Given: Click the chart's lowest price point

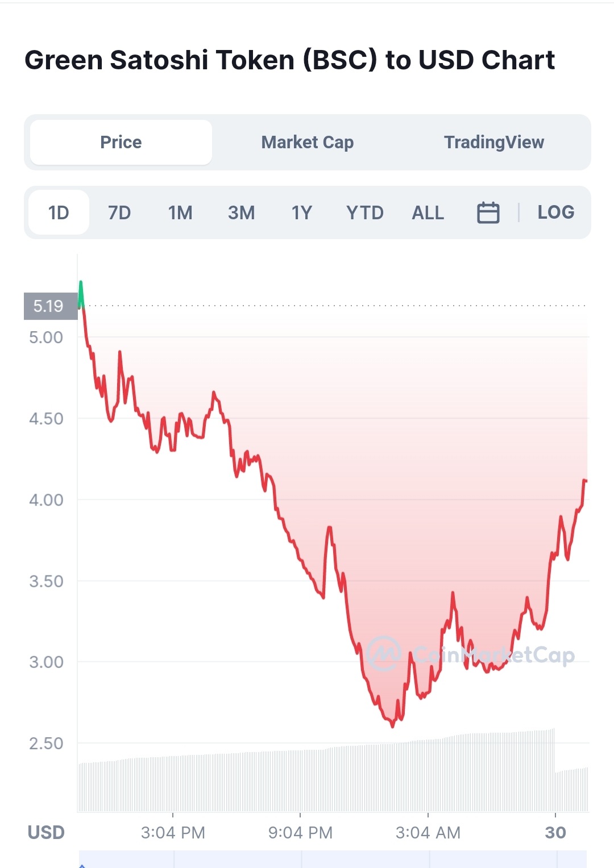Looking at the screenshot, I should (x=392, y=725).
